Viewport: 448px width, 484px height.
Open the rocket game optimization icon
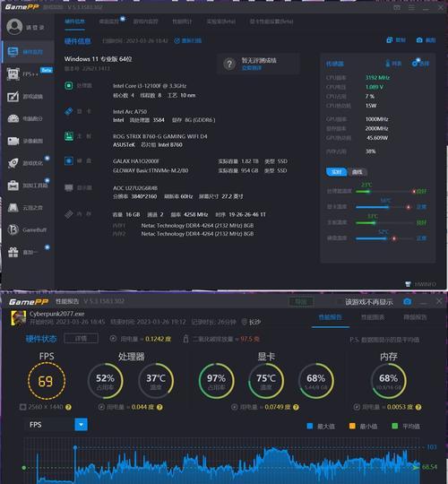coord(13,163)
